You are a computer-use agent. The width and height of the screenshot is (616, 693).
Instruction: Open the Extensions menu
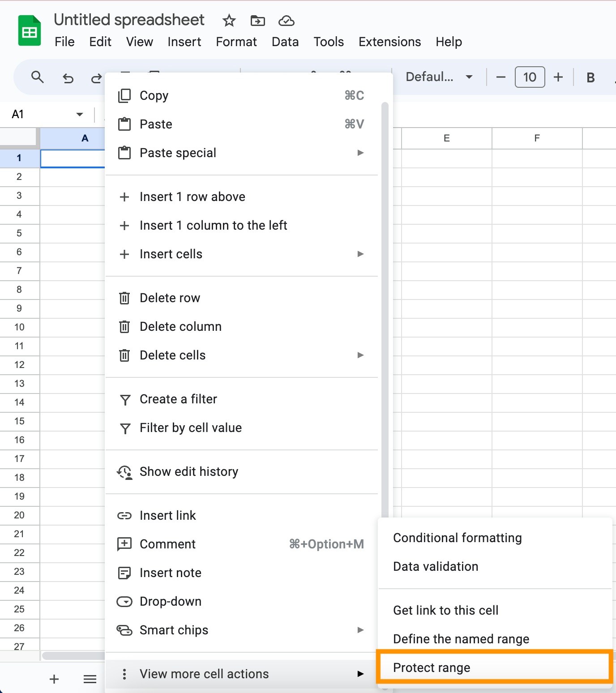click(x=390, y=42)
